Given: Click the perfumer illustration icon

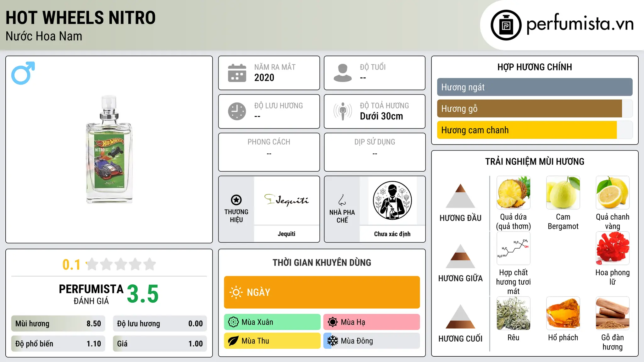Looking at the screenshot, I should pyautogui.click(x=392, y=200).
